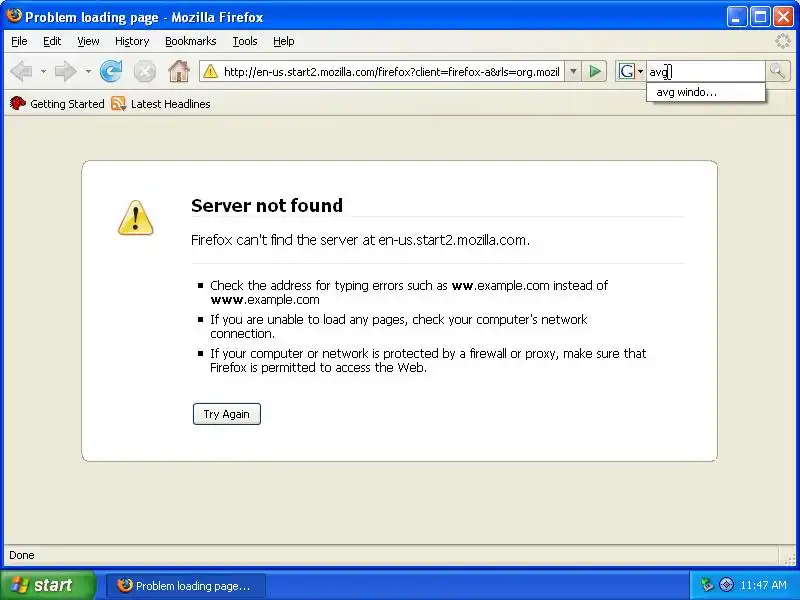Image resolution: width=800 pixels, height=600 pixels.
Task: Click the first system tray icon
Action: coord(707,585)
